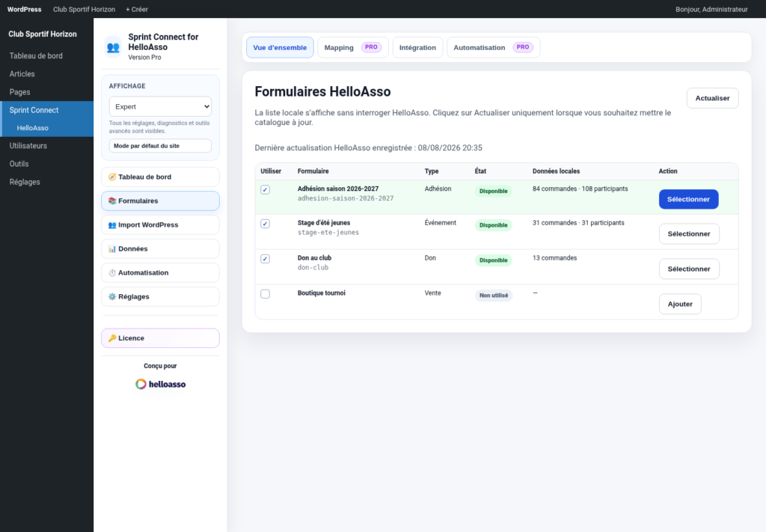The height and width of the screenshot is (532, 766).
Task: Open Tableau de bord in WordPress menu
Action: pos(36,55)
